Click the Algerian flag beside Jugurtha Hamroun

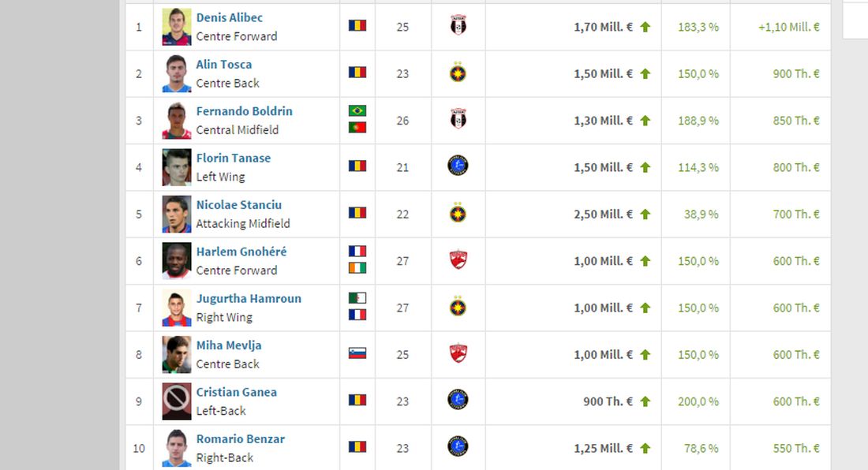[357, 298]
